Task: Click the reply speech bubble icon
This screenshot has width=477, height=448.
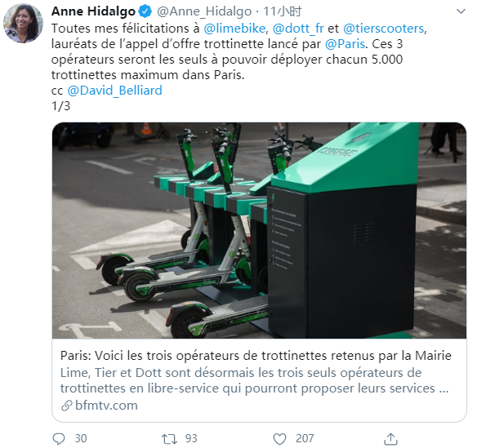Action: tap(59, 438)
